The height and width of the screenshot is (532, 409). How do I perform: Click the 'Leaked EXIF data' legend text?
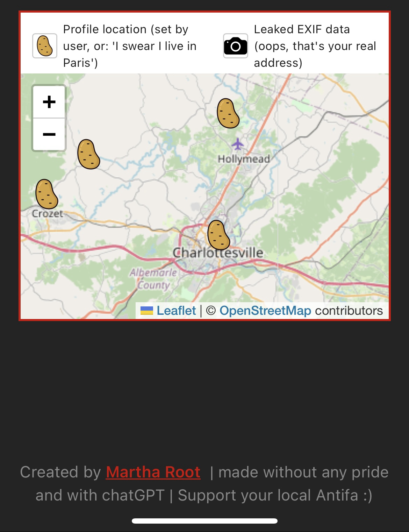click(315, 46)
